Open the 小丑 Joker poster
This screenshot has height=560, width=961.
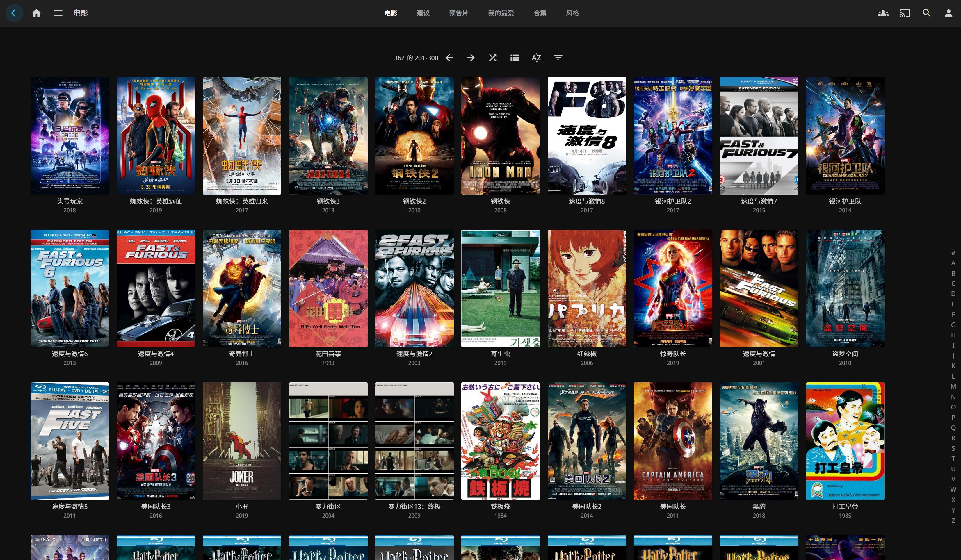coord(242,441)
